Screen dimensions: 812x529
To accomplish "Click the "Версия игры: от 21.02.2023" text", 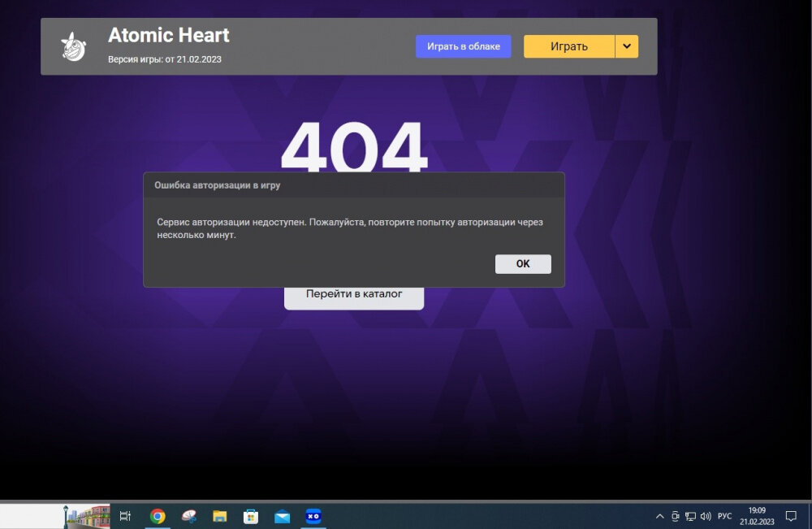I will 165,59.
